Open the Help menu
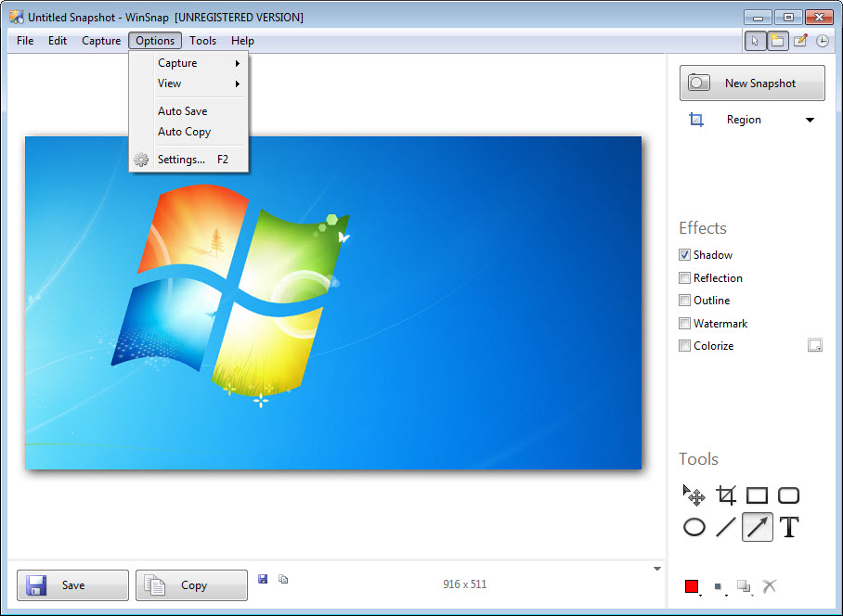843x616 pixels. coord(242,41)
